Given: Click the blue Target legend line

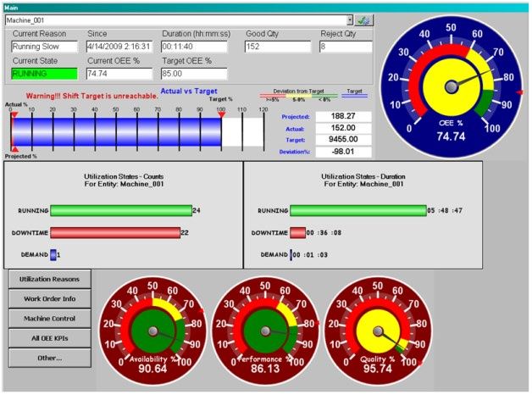Looking at the screenshot, I should tap(354, 96).
